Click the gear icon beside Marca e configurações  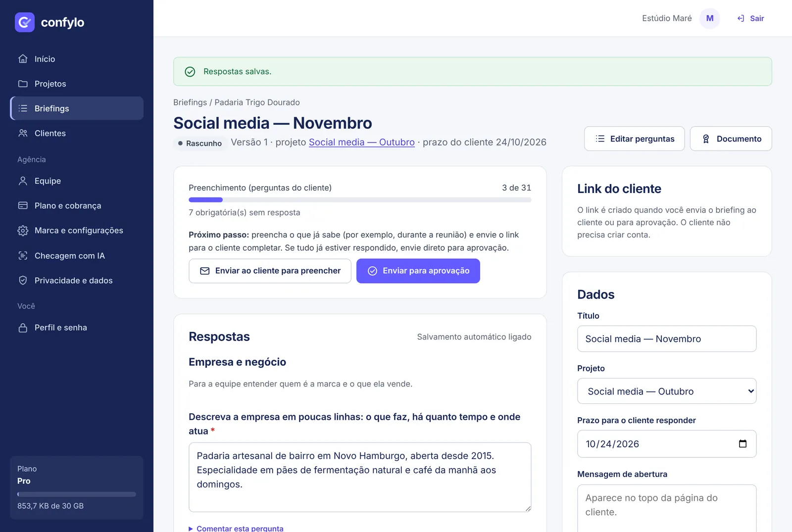(x=23, y=231)
